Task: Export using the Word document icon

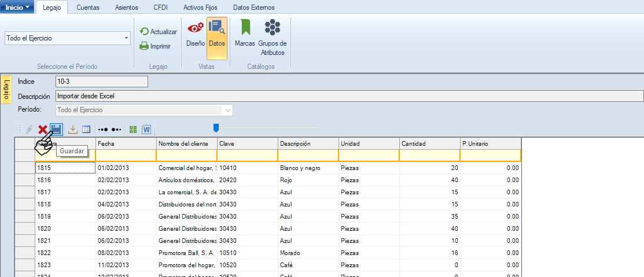Action: (146, 130)
